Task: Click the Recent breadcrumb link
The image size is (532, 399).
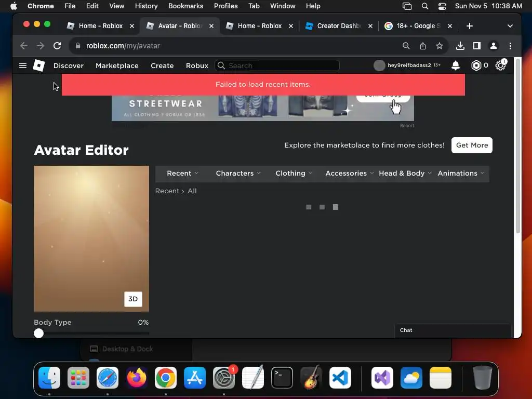Action: coord(167,191)
